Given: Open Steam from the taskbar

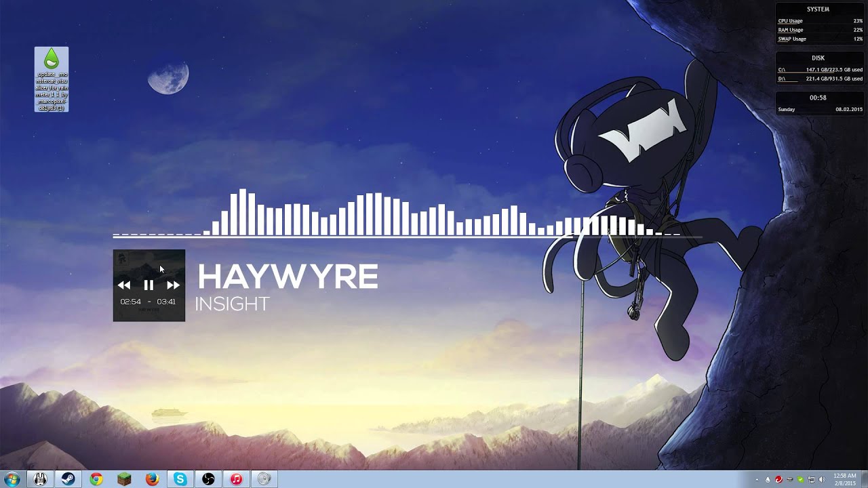Looking at the screenshot, I should pyautogui.click(x=68, y=479).
